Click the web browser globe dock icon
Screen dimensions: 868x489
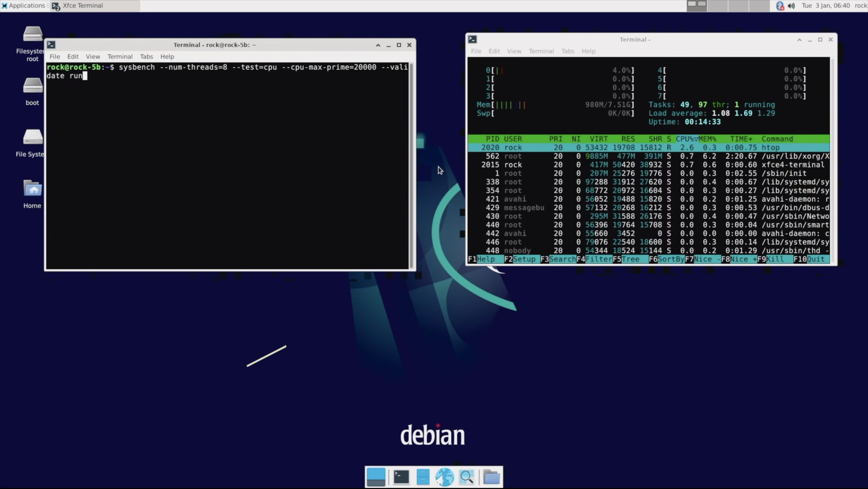pos(445,477)
